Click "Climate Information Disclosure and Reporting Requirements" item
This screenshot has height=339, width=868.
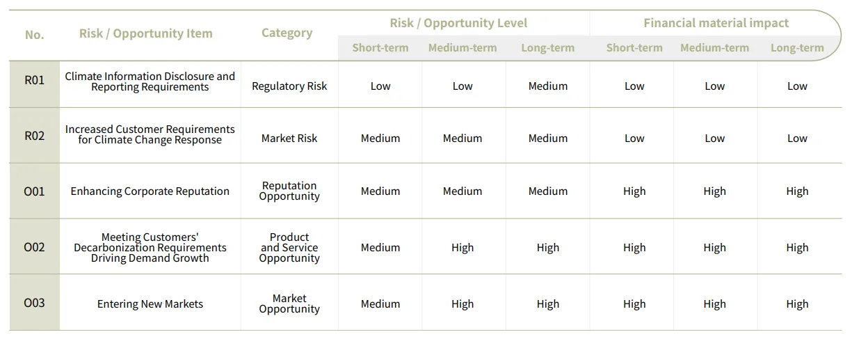coord(150,81)
